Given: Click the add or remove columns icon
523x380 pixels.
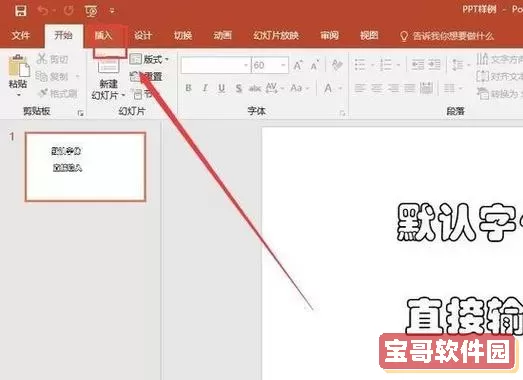Looking at the screenshot, I should [449, 88].
